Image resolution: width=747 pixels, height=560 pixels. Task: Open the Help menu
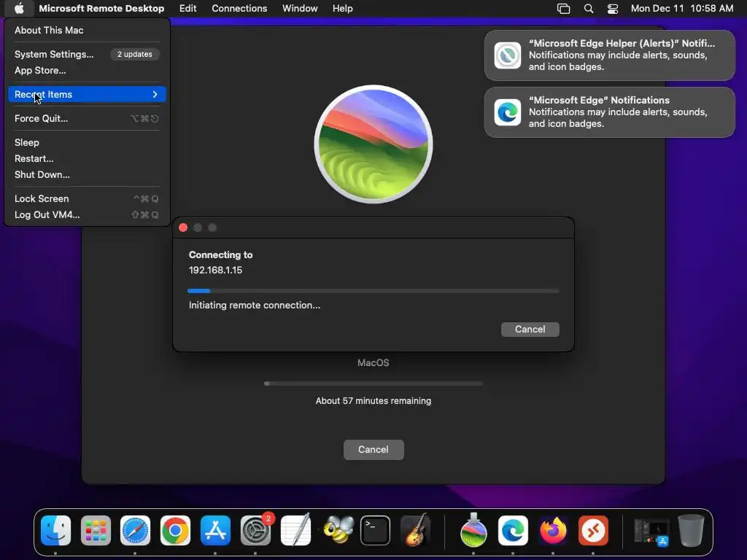click(342, 8)
